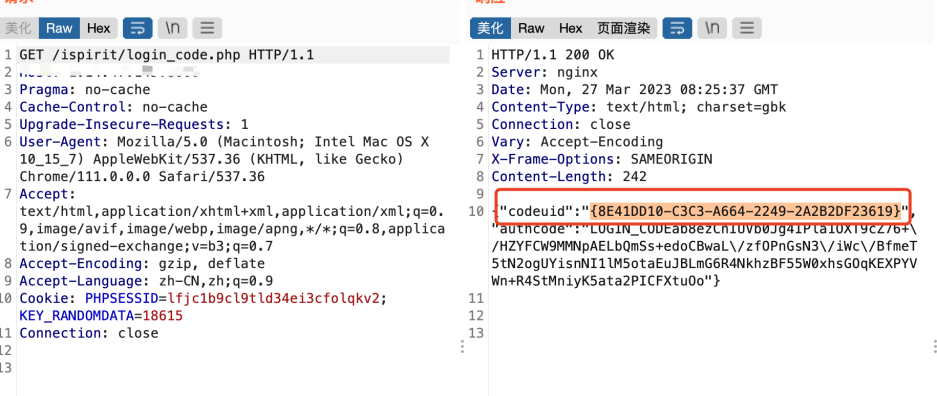The image size is (937, 396).
Task: Open hamburger menu in request panel
Action: [x=207, y=28]
